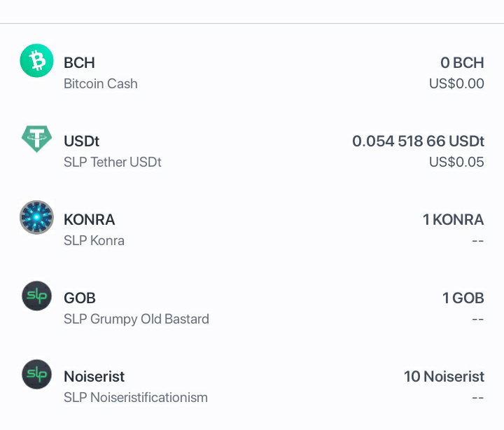Select the Noiserist token name
The width and height of the screenshot is (504, 430).
point(94,377)
